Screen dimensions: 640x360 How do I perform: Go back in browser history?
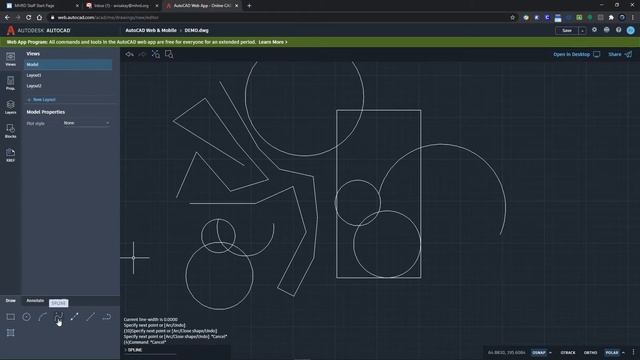tap(7, 18)
